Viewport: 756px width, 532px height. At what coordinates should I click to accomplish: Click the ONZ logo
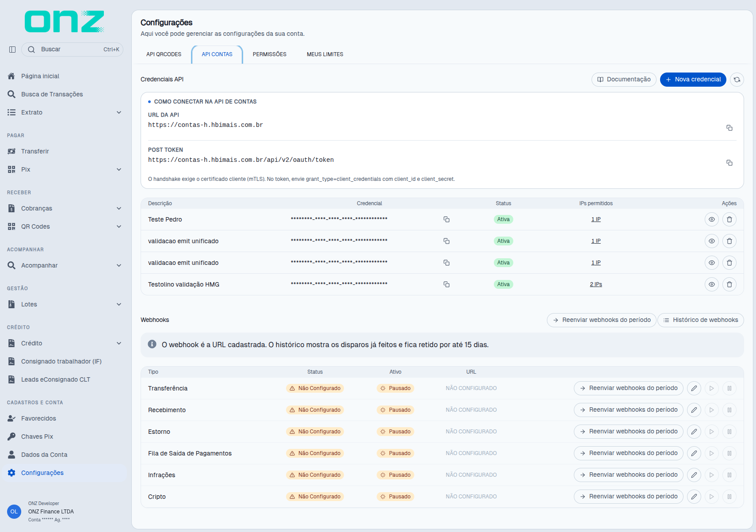click(x=65, y=22)
